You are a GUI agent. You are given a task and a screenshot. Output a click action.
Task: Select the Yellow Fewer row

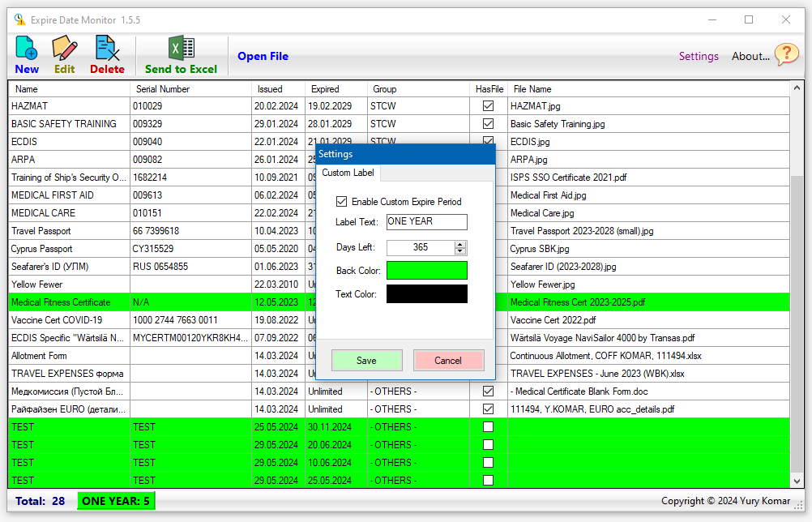coord(399,285)
